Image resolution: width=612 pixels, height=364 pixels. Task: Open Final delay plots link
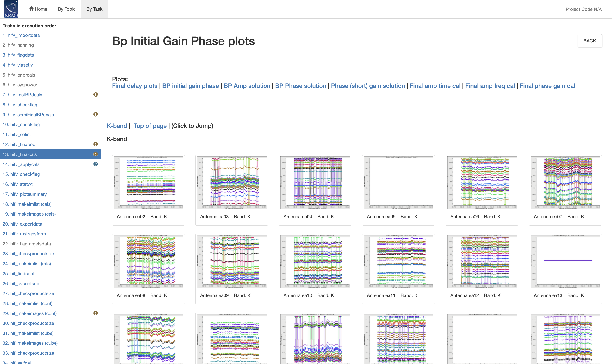point(135,86)
